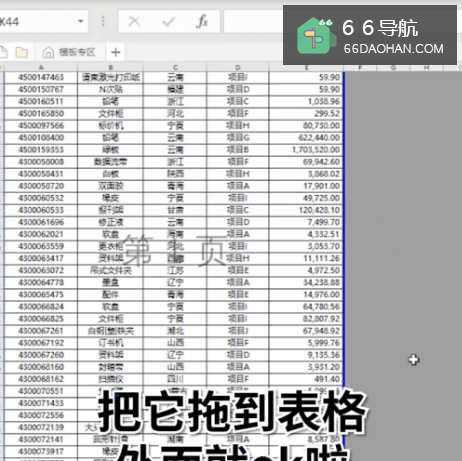The width and height of the screenshot is (462, 461).
Task: Click the yellow folder icon in tab bar
Action: click(22, 52)
